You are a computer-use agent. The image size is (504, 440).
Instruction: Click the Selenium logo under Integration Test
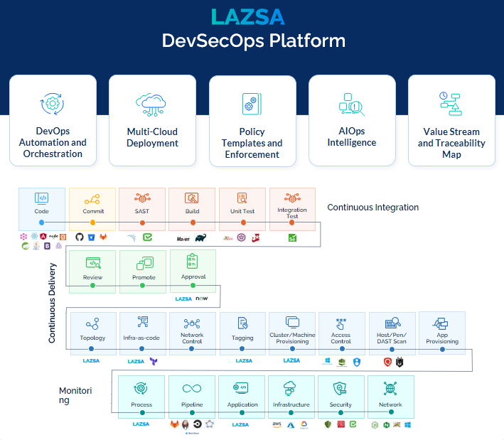(x=292, y=238)
